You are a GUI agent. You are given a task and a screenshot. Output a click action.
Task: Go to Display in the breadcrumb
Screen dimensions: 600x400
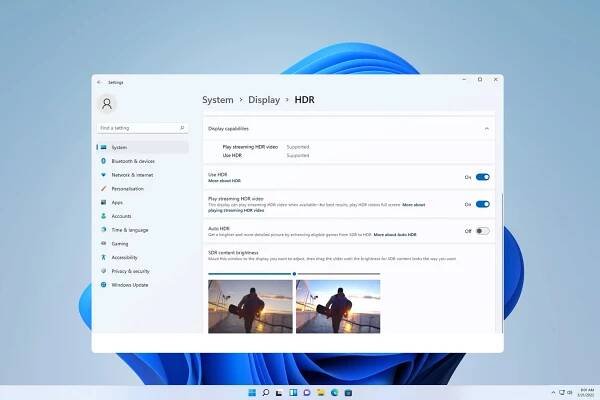(264, 100)
